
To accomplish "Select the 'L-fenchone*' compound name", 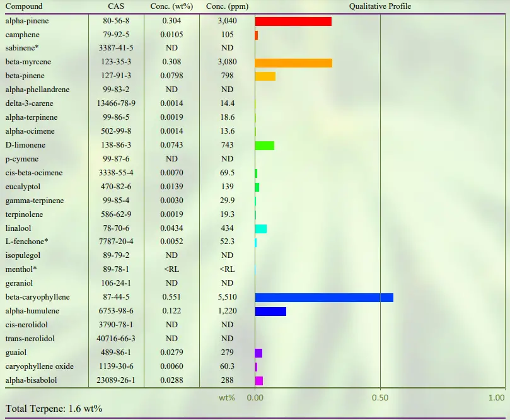I will tap(26, 242).
